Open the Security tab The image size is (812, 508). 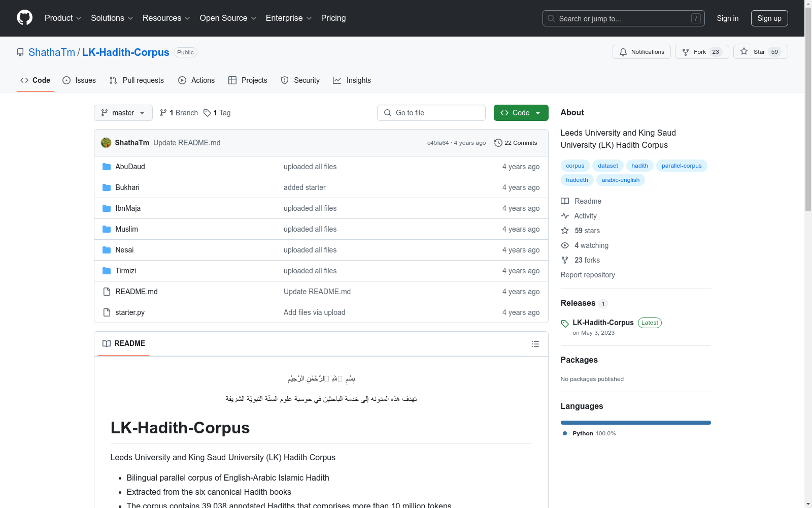click(300, 80)
